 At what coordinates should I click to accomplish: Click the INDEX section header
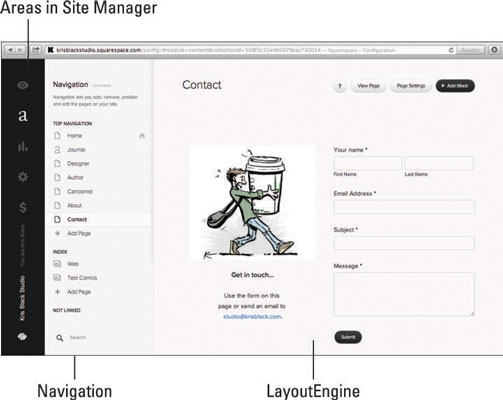tap(60, 252)
